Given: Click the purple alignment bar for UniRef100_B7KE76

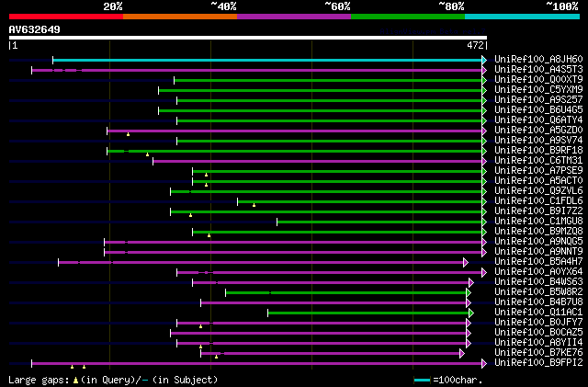Looking at the screenshot, I should pyautogui.click(x=331, y=353).
